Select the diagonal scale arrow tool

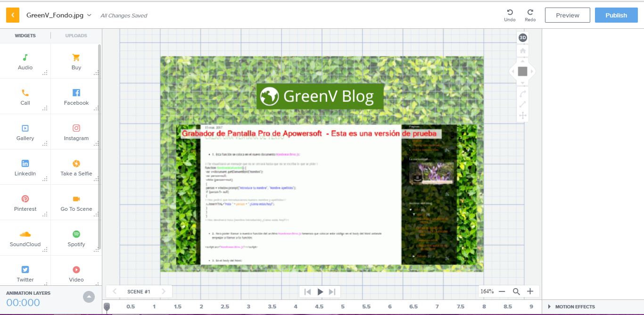522,104
